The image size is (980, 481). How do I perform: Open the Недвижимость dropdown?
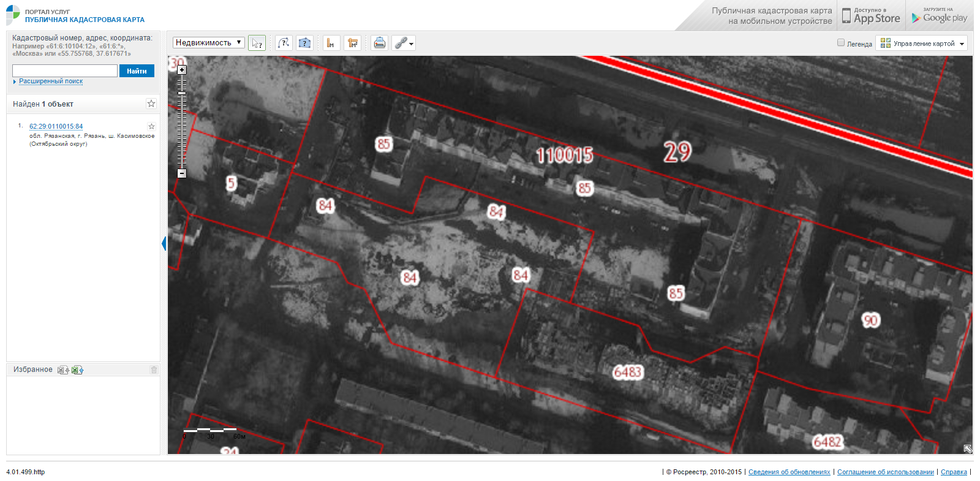208,42
